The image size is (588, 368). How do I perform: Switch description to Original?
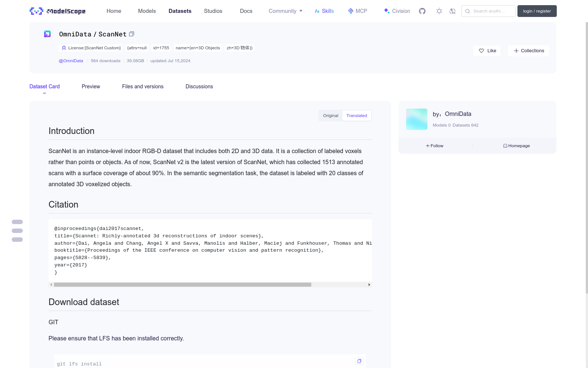[x=331, y=116]
